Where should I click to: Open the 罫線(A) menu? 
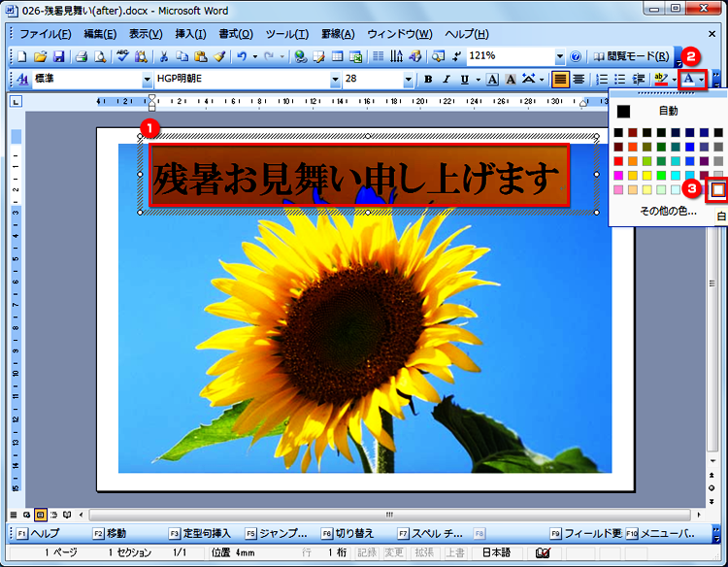[x=338, y=34]
